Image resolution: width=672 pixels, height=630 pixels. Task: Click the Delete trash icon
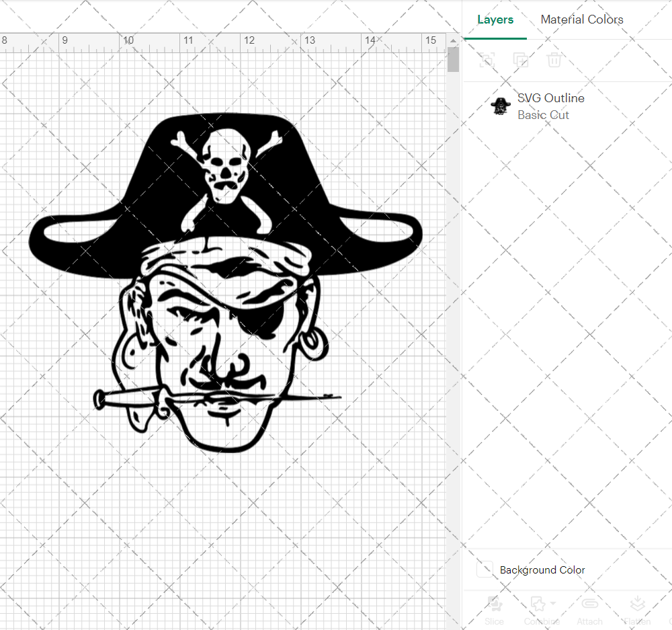pyautogui.click(x=554, y=60)
